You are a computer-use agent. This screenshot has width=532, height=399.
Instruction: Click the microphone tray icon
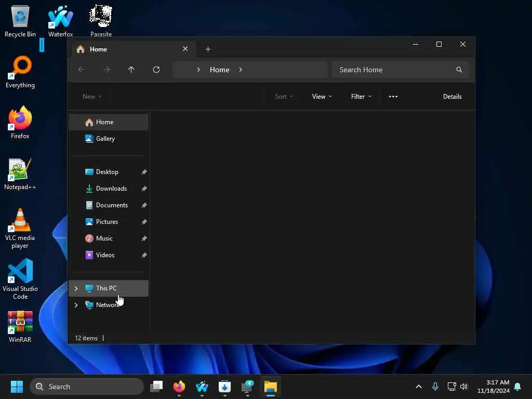[x=435, y=387]
